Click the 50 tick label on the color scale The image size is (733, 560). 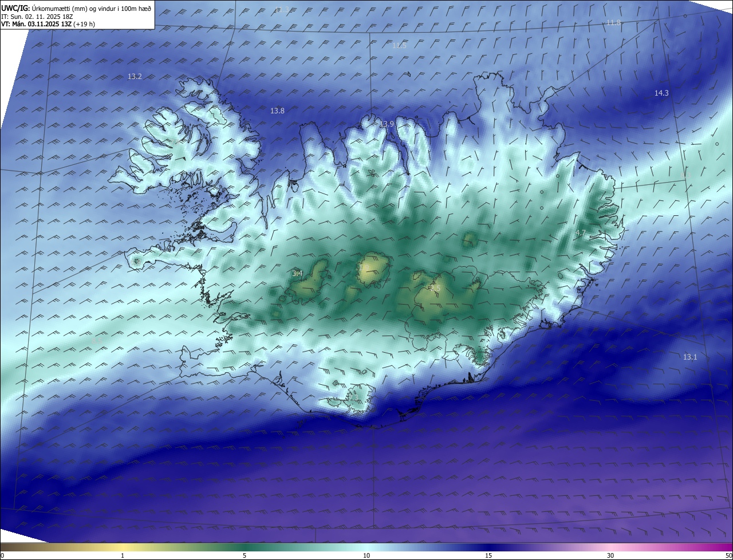[728, 555]
